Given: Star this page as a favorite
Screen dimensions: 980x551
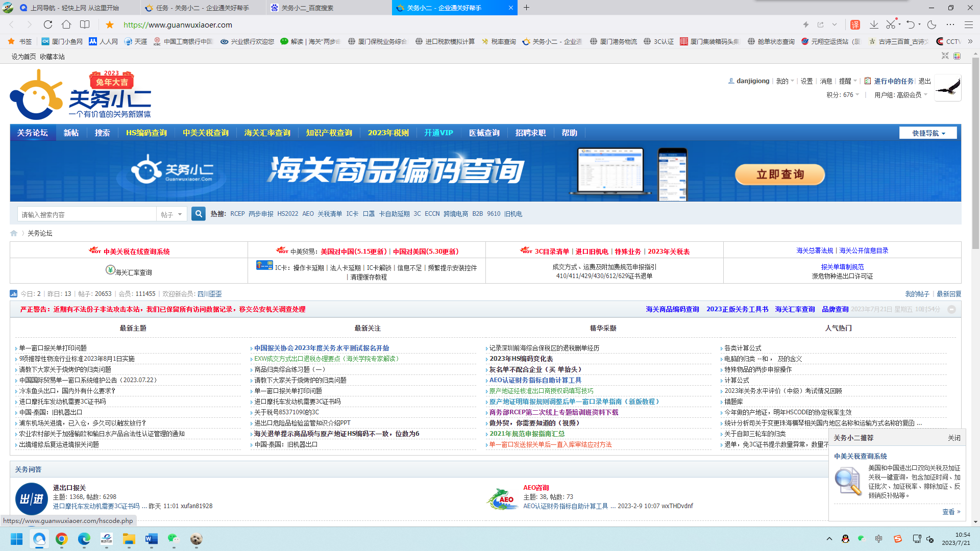Looking at the screenshot, I should coord(110,24).
